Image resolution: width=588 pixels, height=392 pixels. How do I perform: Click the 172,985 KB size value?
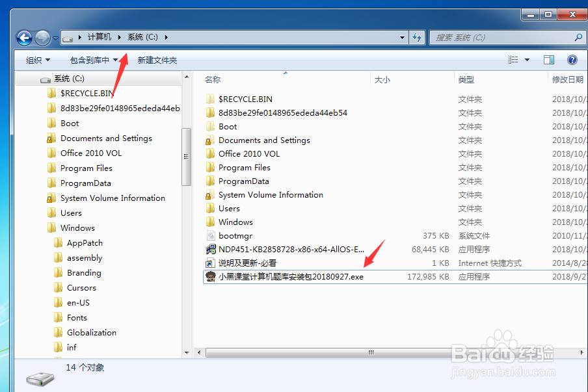[x=428, y=276]
